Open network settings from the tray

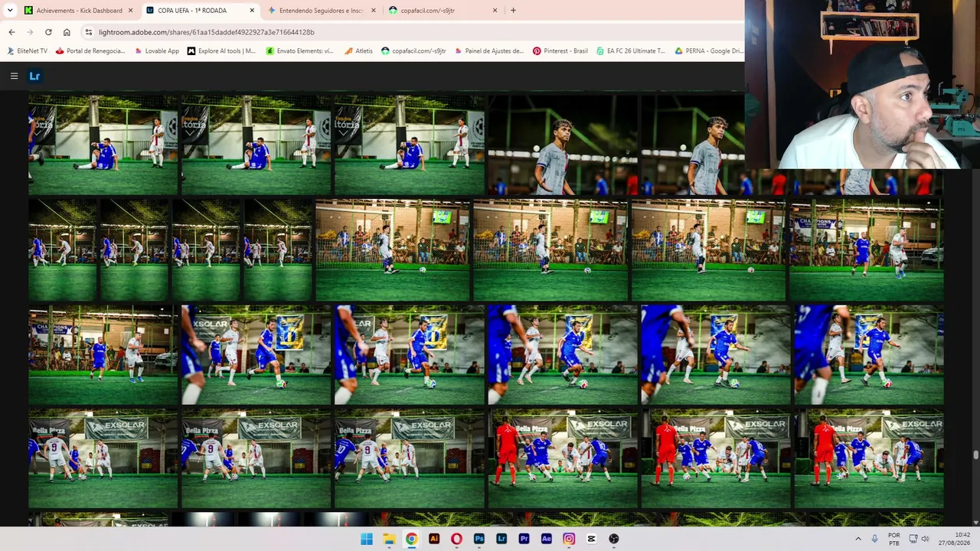[912, 539]
